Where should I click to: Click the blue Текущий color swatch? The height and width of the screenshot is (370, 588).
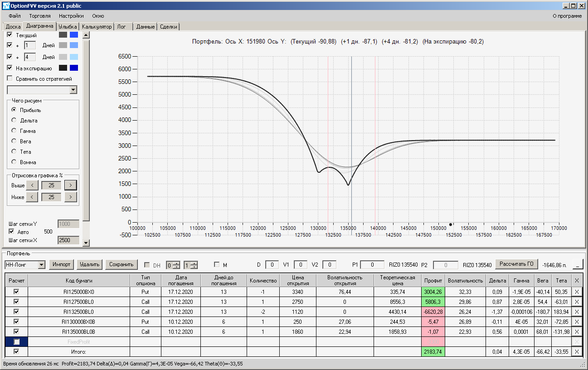coord(74,35)
